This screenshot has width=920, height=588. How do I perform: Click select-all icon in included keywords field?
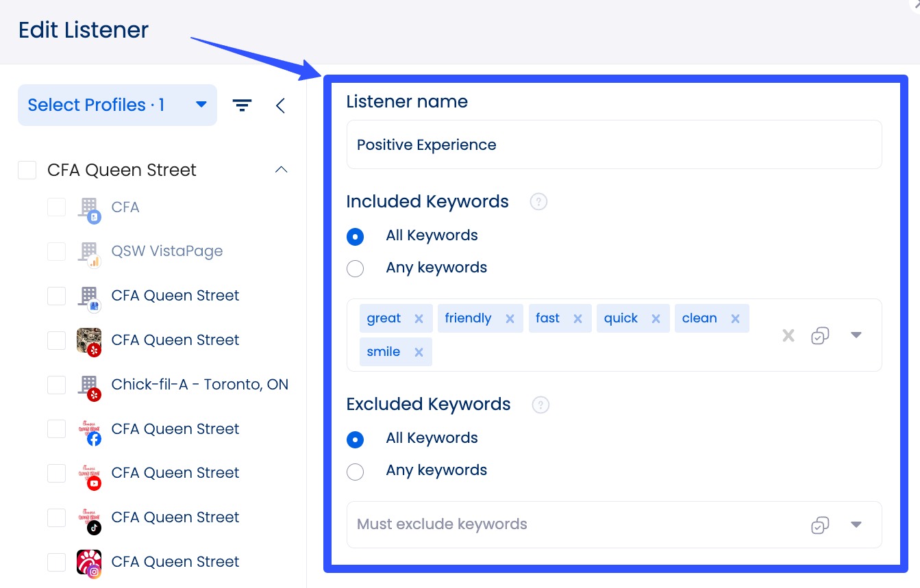819,335
